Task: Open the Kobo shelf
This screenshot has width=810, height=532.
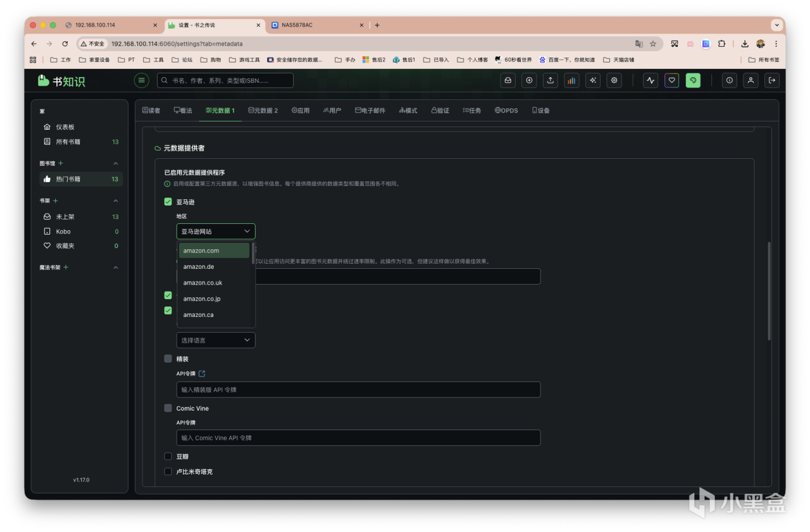Action: coord(81,232)
